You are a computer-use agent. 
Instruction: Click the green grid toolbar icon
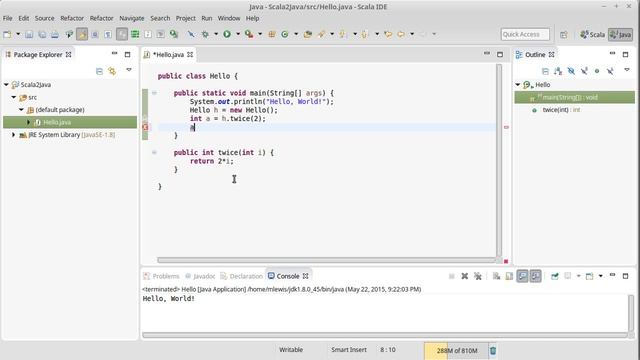[x=135, y=34]
